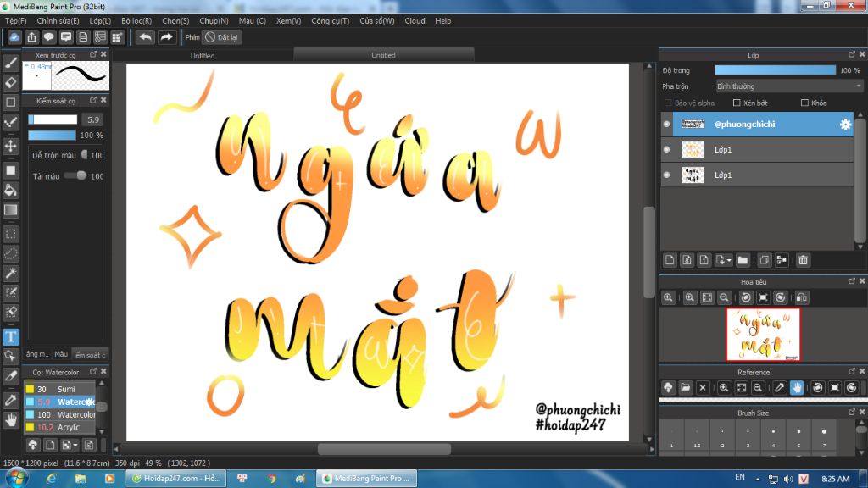This screenshot has width=868, height=488.
Task: Adjust brush size slider showing 5.9
Action: (53, 119)
